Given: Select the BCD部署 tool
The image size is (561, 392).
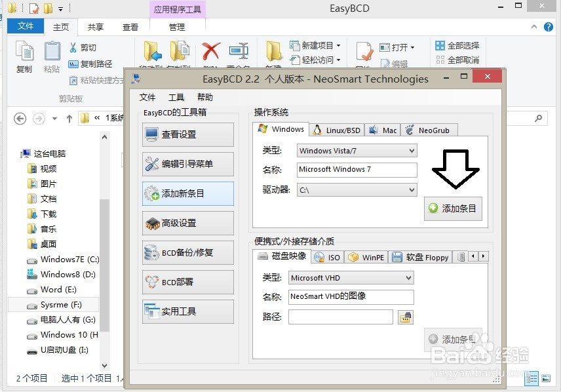Looking at the screenshot, I should tap(187, 282).
